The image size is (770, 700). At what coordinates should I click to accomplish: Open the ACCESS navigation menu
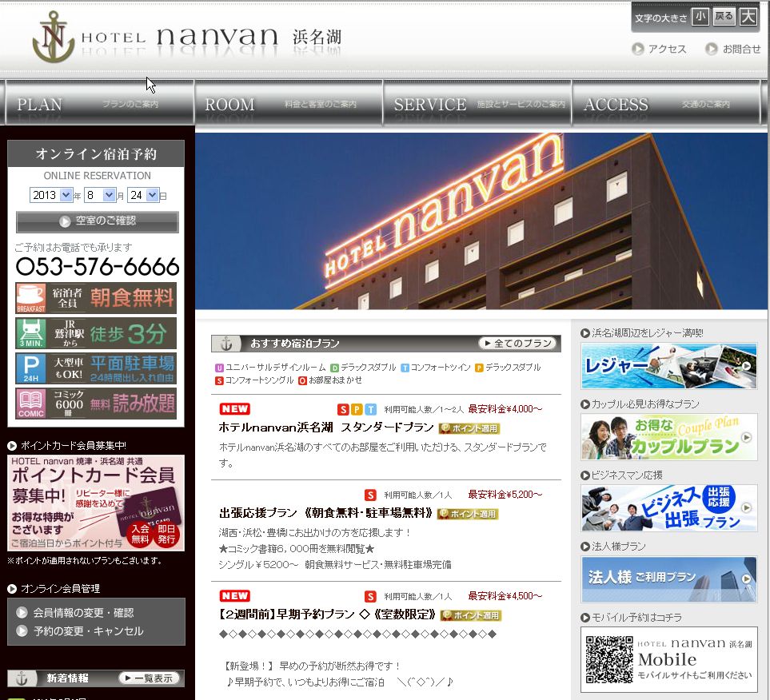(666, 104)
